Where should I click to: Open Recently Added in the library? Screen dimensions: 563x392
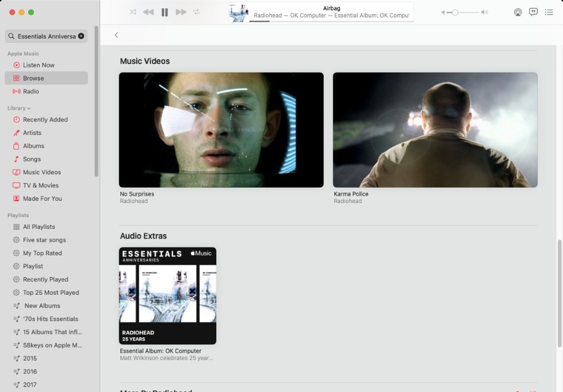(46, 119)
